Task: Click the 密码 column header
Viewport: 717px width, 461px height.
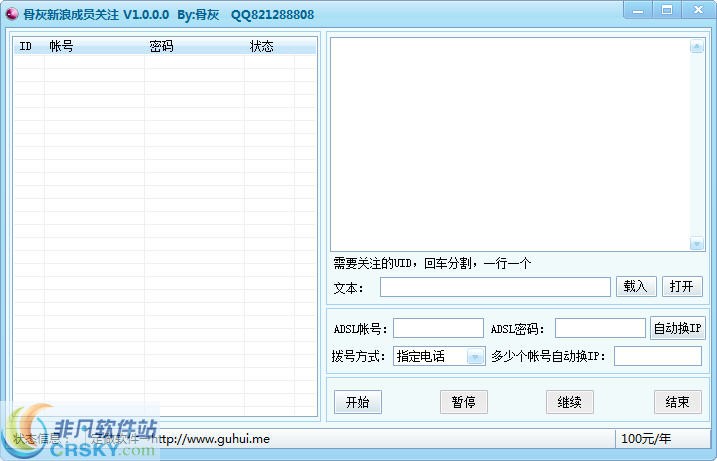Action: pos(194,46)
